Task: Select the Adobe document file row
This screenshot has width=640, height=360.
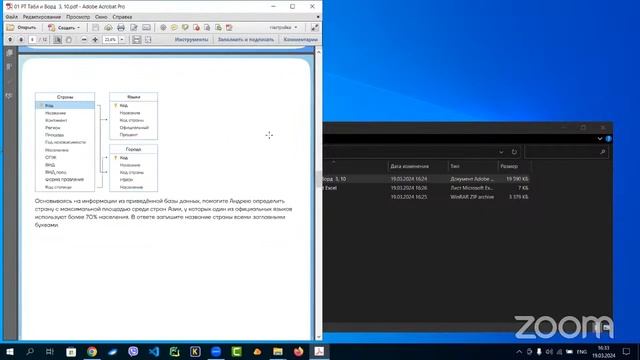Action: click(x=426, y=179)
